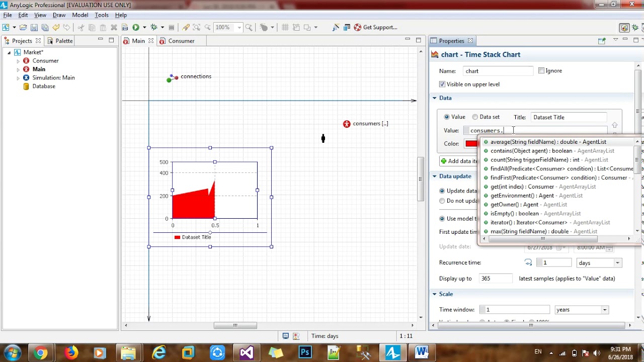Screen dimensions: 644x362
Task: Click the Get Support link
Action: click(380, 27)
